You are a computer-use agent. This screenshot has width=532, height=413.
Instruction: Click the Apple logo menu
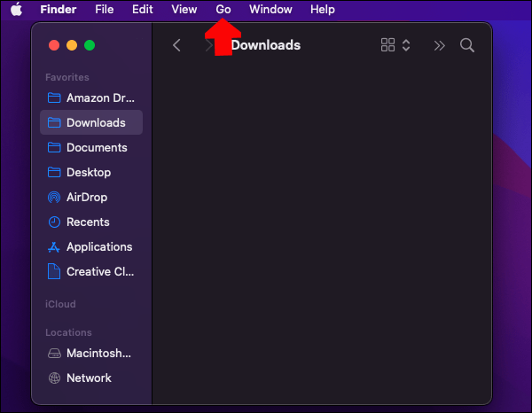16,9
